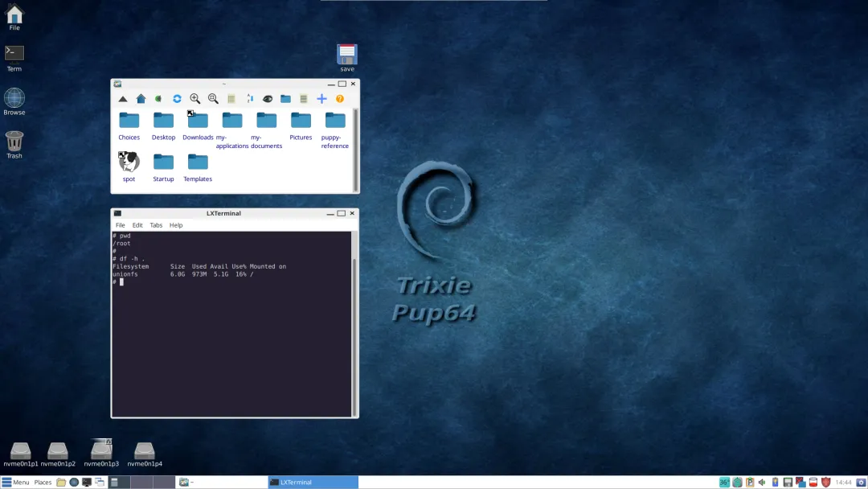Click the zoom-to-fit magnifier icon
The image size is (868, 489).
coord(213,99)
